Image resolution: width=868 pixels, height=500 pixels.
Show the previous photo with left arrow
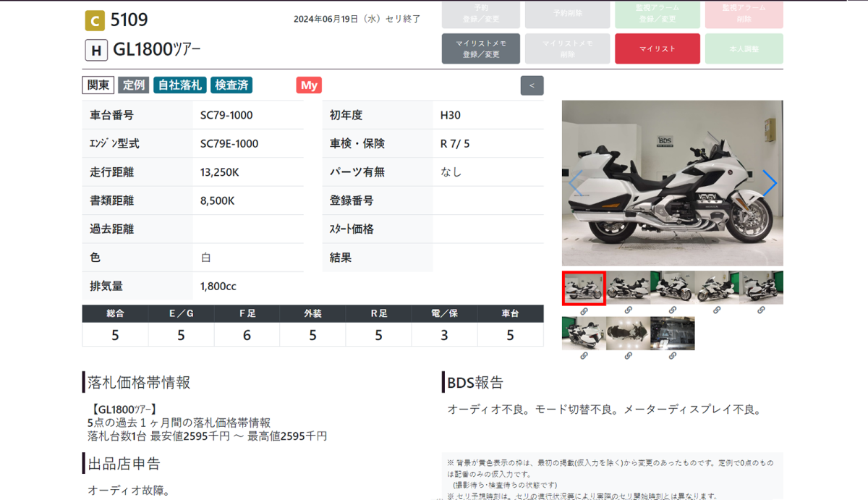click(x=576, y=183)
